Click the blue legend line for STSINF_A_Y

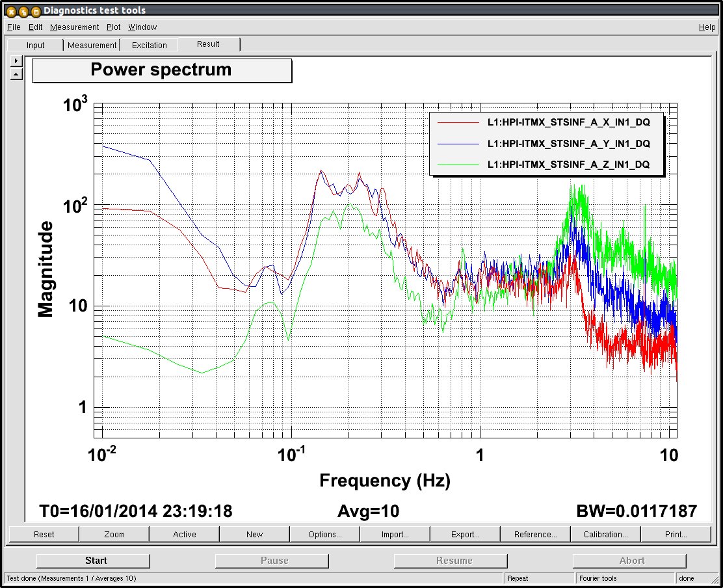click(x=458, y=144)
